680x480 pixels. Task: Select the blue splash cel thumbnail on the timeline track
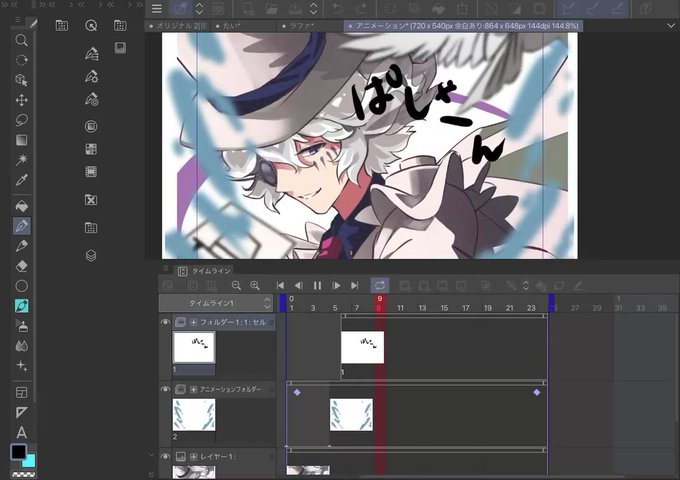351,415
